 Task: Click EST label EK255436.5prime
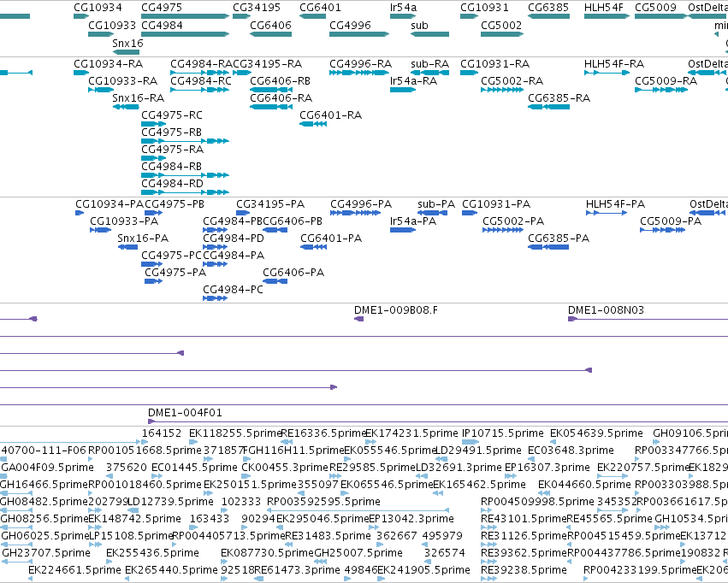152,553
